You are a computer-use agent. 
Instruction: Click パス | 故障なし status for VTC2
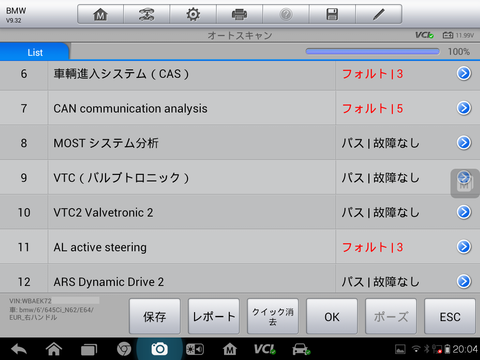(380, 212)
